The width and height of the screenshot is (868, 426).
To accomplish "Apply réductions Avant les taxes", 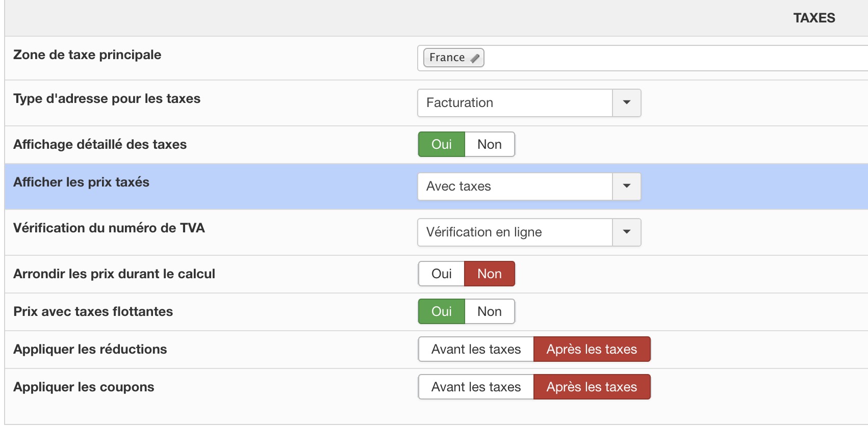I will click(x=476, y=350).
